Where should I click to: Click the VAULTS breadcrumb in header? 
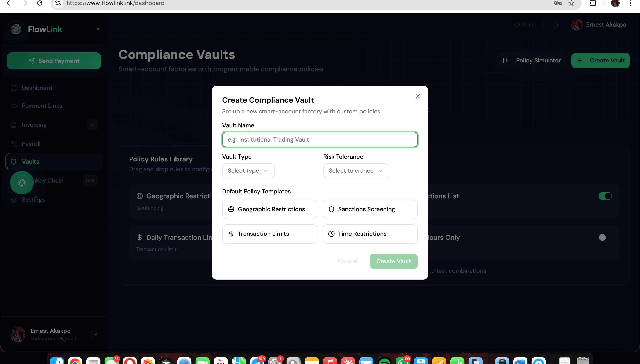tap(524, 25)
